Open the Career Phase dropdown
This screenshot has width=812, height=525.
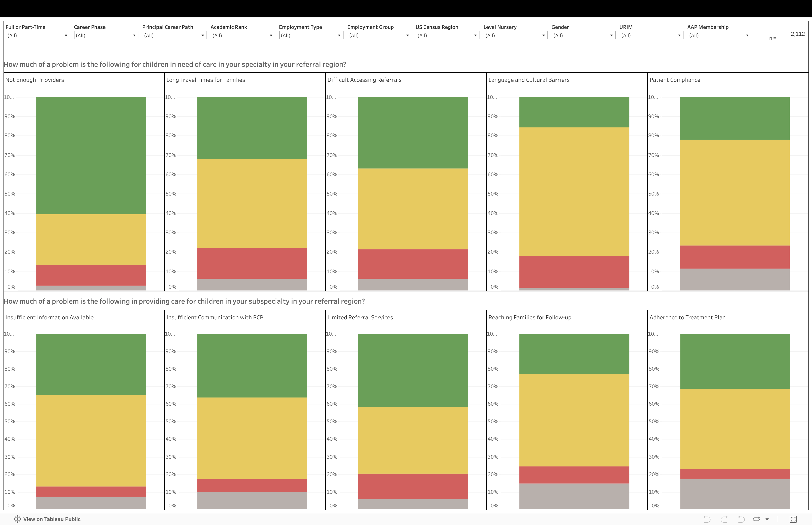pyautogui.click(x=106, y=35)
